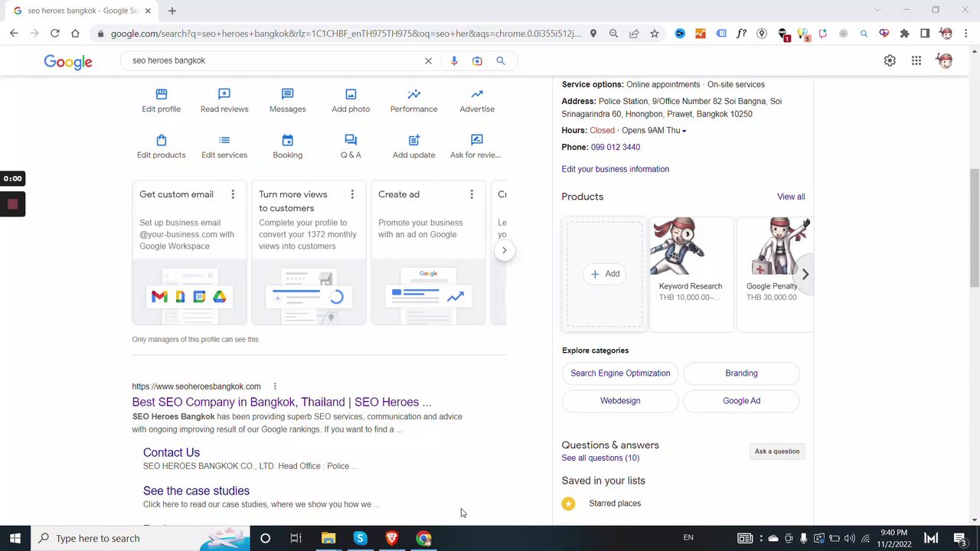Switch to seo heroes bangkok tab
The height and width of the screenshot is (551, 980).
pyautogui.click(x=83, y=11)
